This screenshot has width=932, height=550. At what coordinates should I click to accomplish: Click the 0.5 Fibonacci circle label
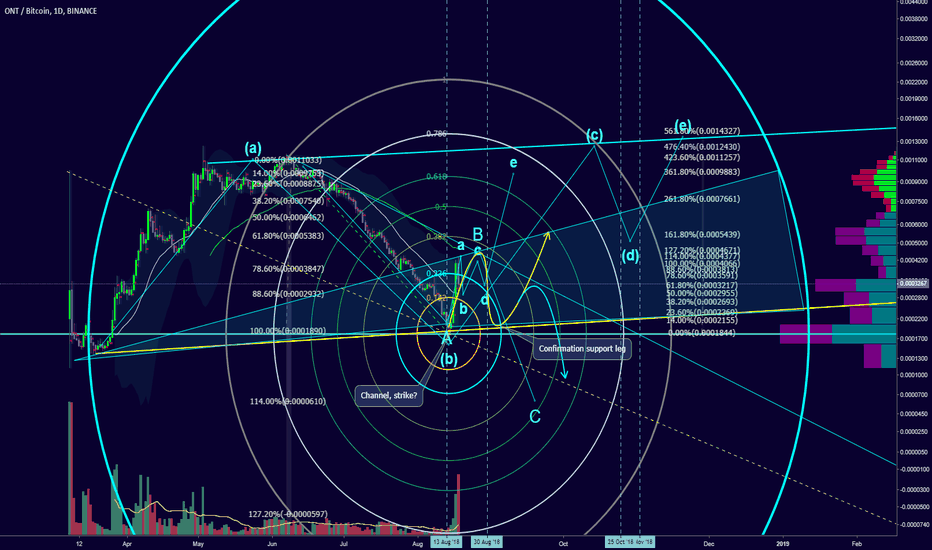tap(441, 207)
